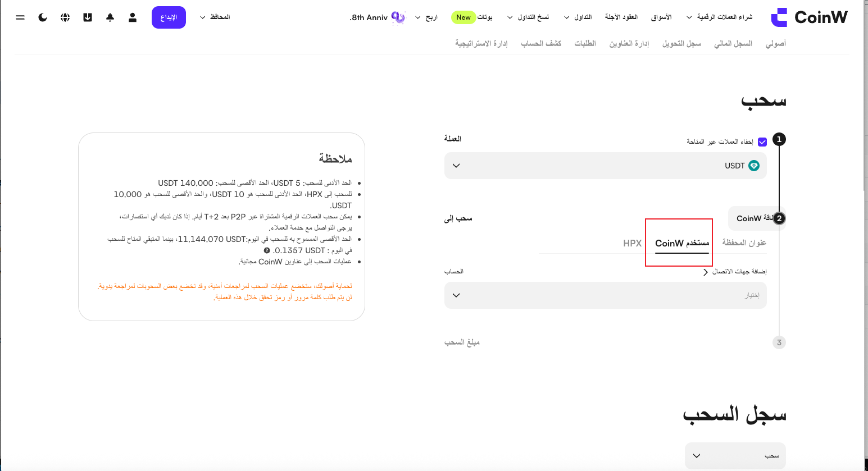Open the إدارة الاستراتيجية tab
This screenshot has width=868, height=471.
481,43
